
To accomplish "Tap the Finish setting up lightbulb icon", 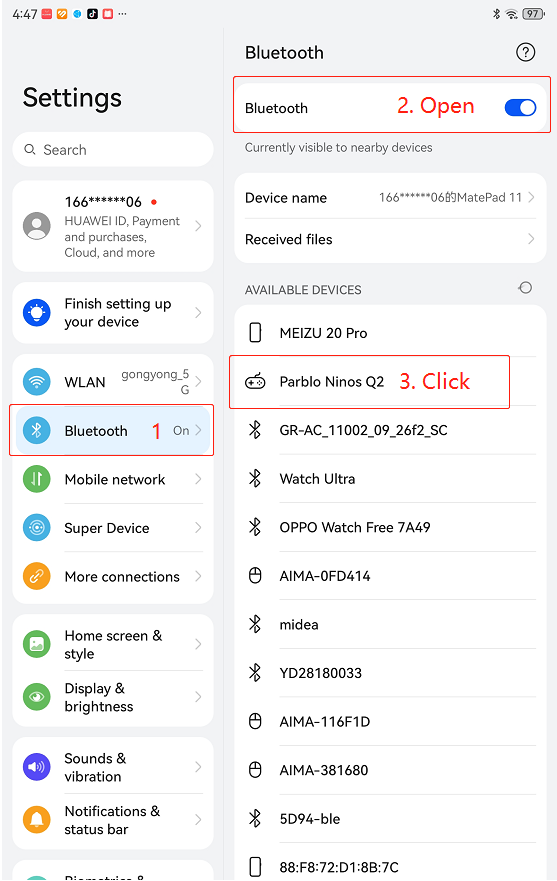I will (x=37, y=312).
